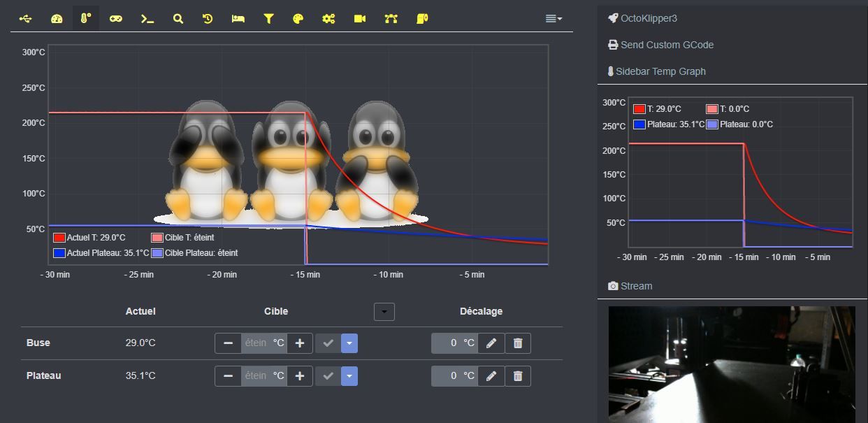Open the gamepad control tab
868x423 pixels.
116,19
